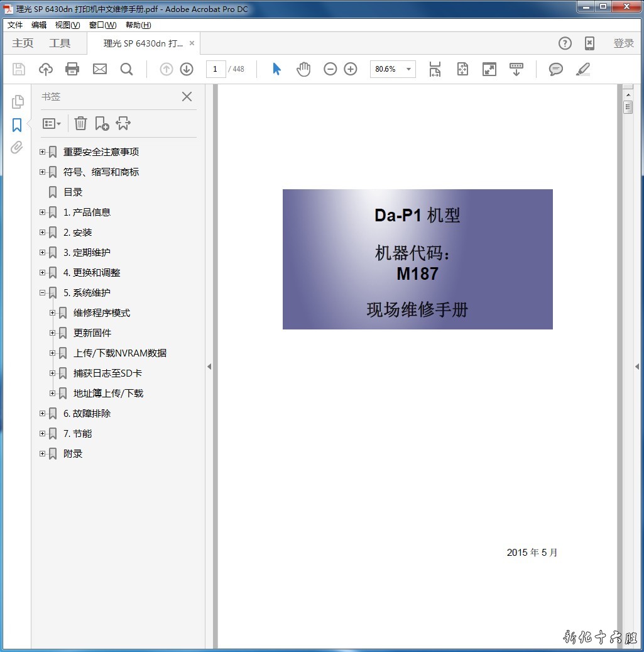Open the zoom level dropdown
The image size is (644, 652).
pyautogui.click(x=408, y=69)
